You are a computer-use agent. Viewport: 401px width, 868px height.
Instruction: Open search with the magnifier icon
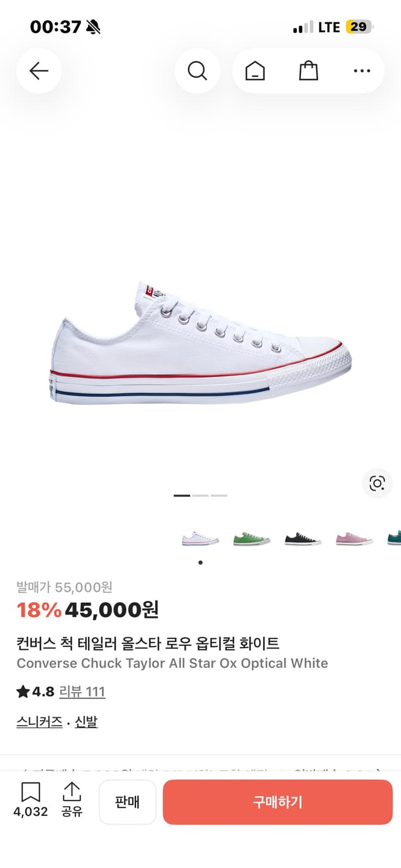(197, 71)
